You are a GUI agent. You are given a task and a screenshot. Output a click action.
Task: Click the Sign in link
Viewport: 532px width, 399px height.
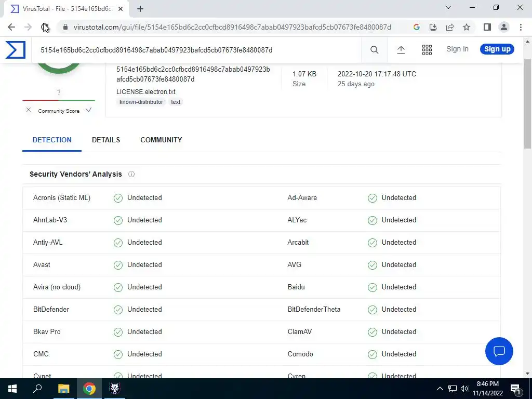click(x=457, y=49)
